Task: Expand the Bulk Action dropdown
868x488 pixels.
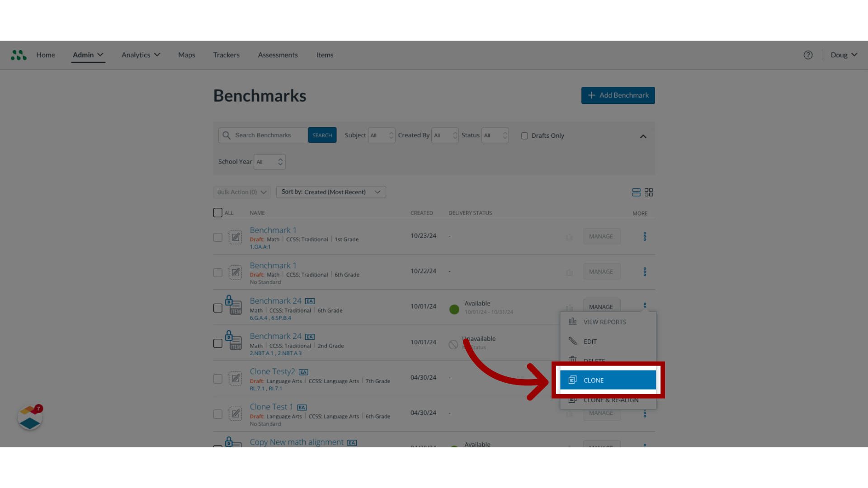Action: click(240, 192)
